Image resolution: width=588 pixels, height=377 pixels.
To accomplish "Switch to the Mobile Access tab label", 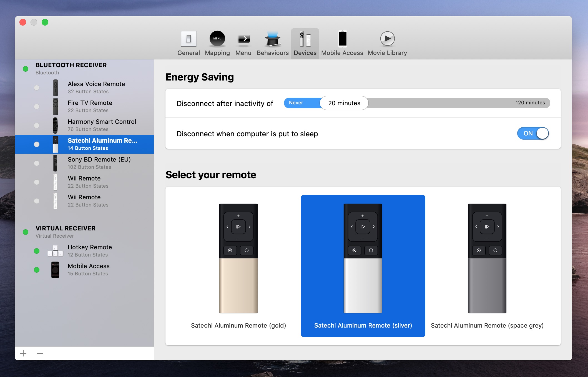I will pyautogui.click(x=342, y=53).
